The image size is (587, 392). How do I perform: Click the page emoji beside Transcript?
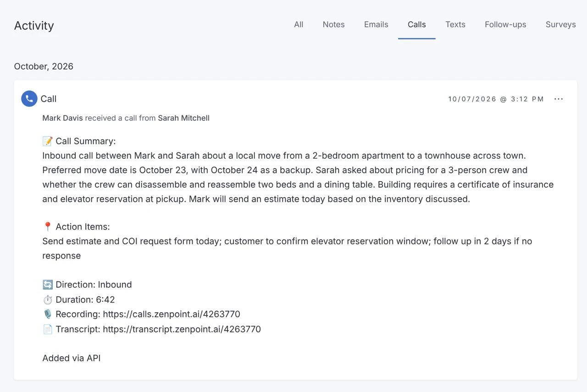click(48, 329)
